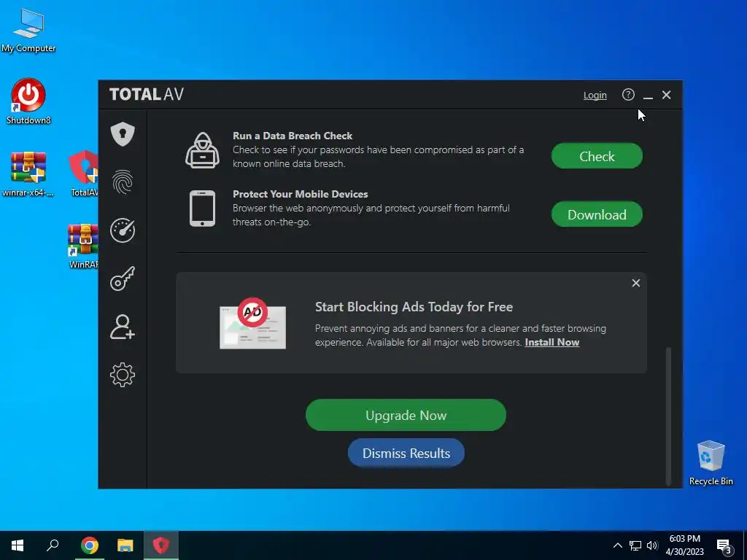Open the password vault key section
This screenshot has height=560, width=747.
coord(123,279)
